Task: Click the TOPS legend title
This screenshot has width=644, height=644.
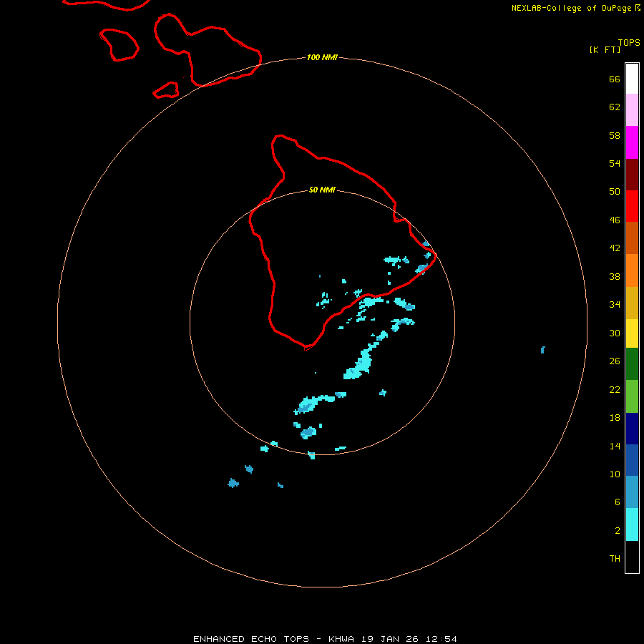Action: click(x=629, y=43)
